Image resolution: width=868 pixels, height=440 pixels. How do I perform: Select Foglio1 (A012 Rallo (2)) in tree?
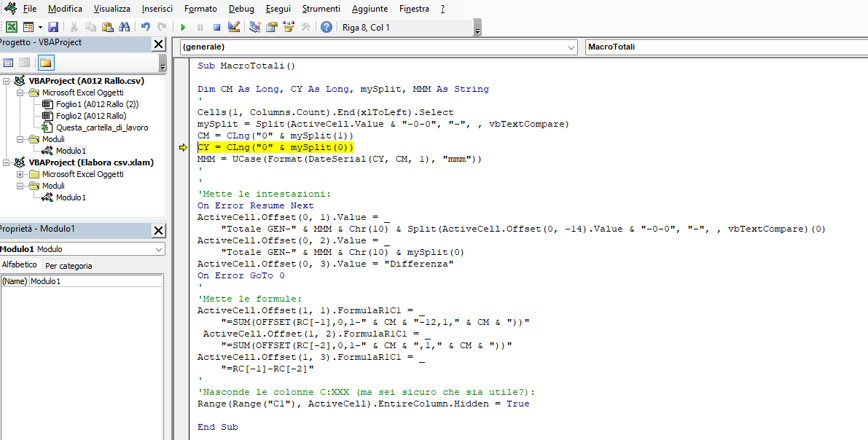(x=98, y=104)
